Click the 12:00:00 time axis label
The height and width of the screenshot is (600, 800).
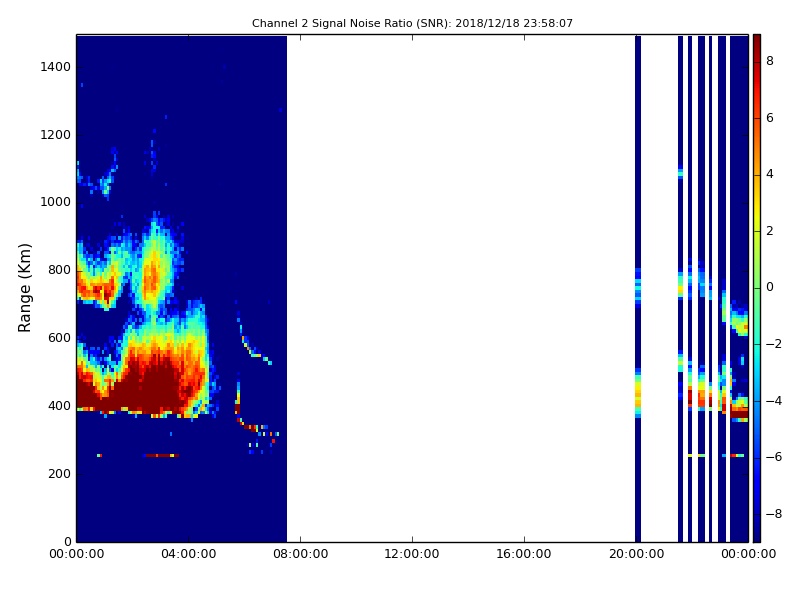tap(412, 554)
